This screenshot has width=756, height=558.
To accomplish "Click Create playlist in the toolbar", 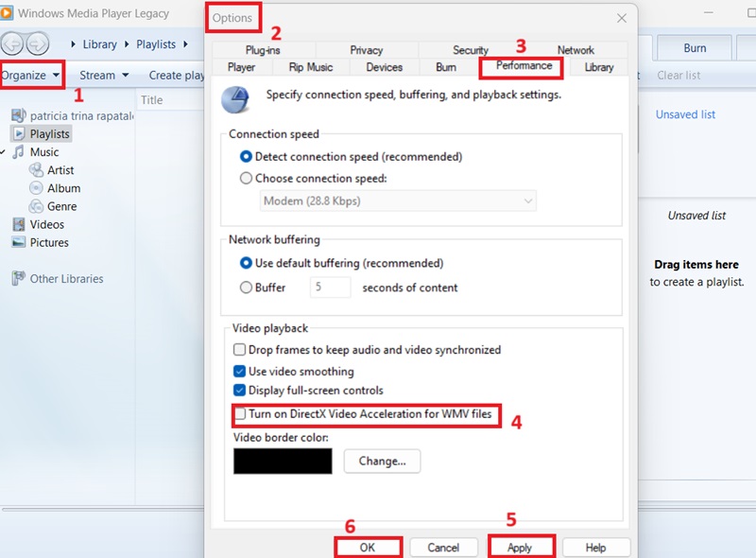I will [x=176, y=75].
